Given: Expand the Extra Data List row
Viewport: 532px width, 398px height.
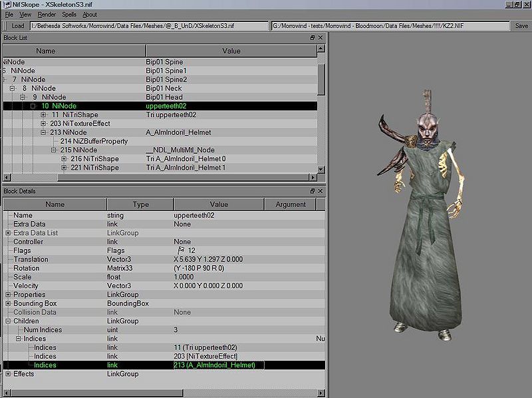Looking at the screenshot, I should point(8,233).
